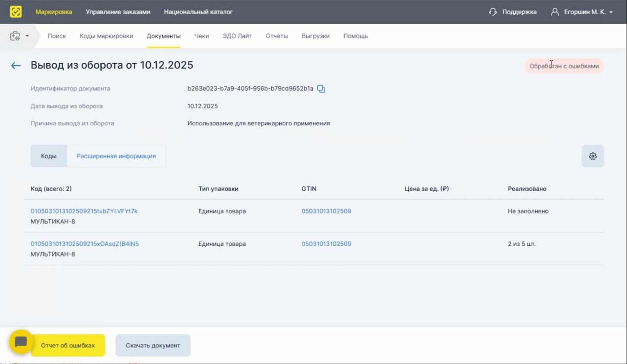Copy the document identifier with copy icon
This screenshot has height=364, width=627.
point(321,89)
